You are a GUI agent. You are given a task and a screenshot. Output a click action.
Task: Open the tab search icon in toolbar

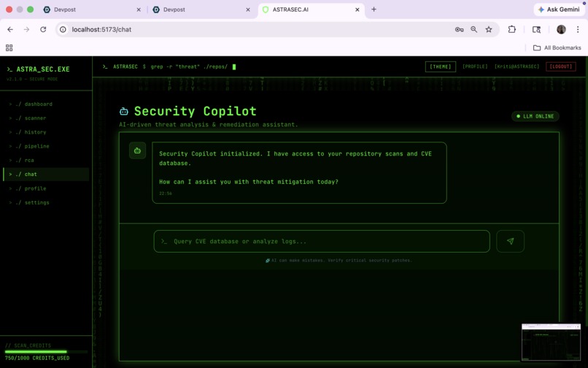537,29
